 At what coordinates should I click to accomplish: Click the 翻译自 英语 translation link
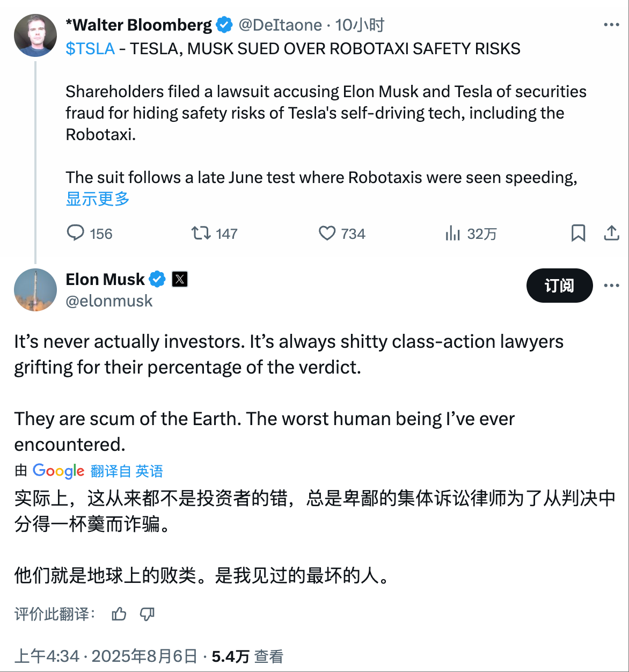pos(127,471)
